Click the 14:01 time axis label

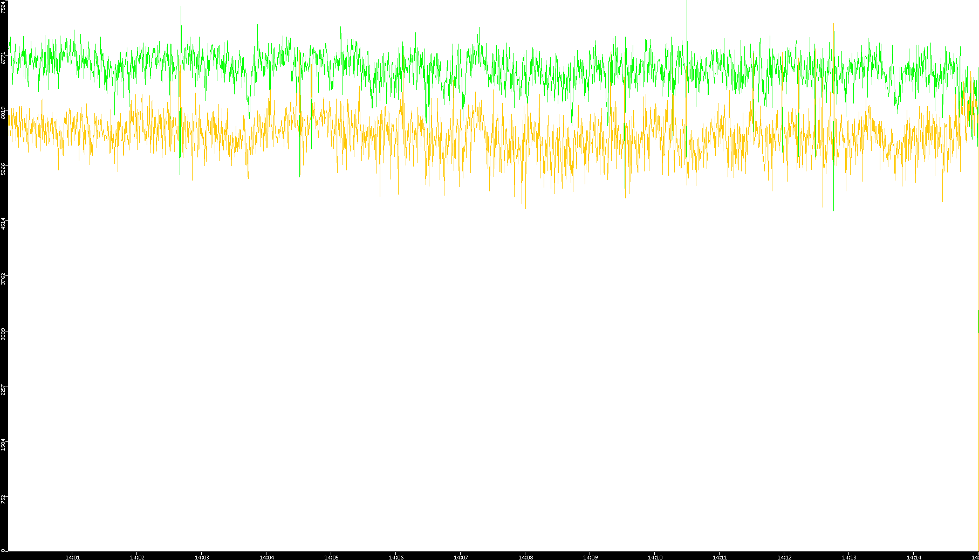72,557
